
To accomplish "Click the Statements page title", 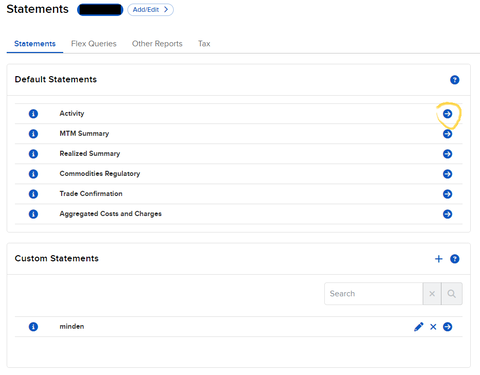I will [x=37, y=9].
